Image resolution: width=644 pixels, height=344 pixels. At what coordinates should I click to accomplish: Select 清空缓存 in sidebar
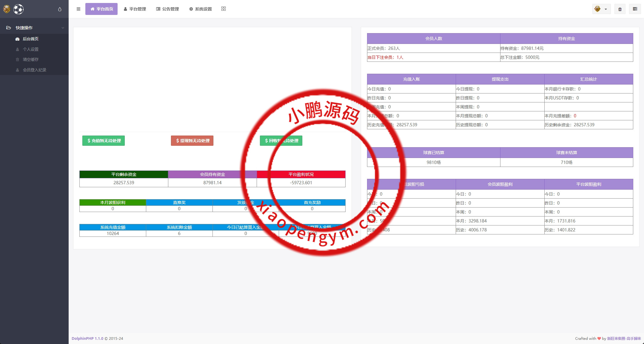click(30, 59)
